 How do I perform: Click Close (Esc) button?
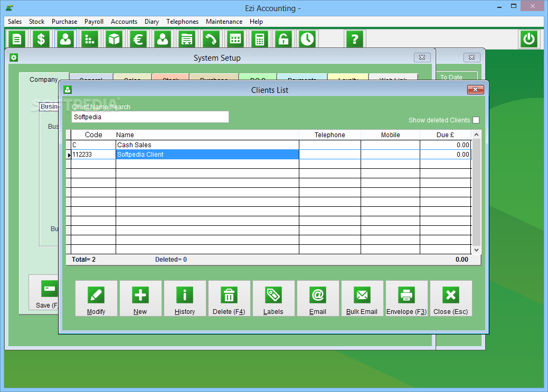click(451, 299)
